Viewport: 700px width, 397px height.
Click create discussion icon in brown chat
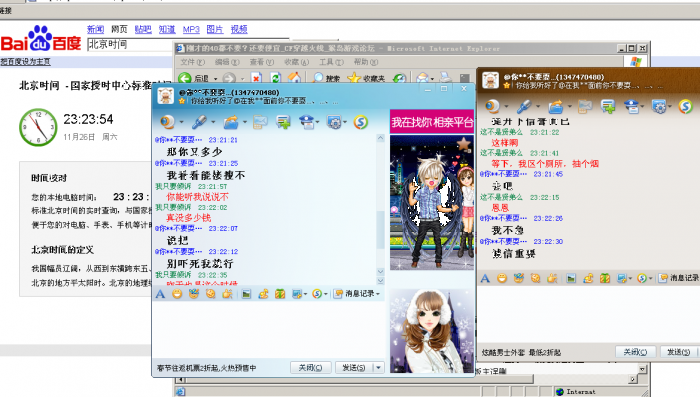pos(608,106)
